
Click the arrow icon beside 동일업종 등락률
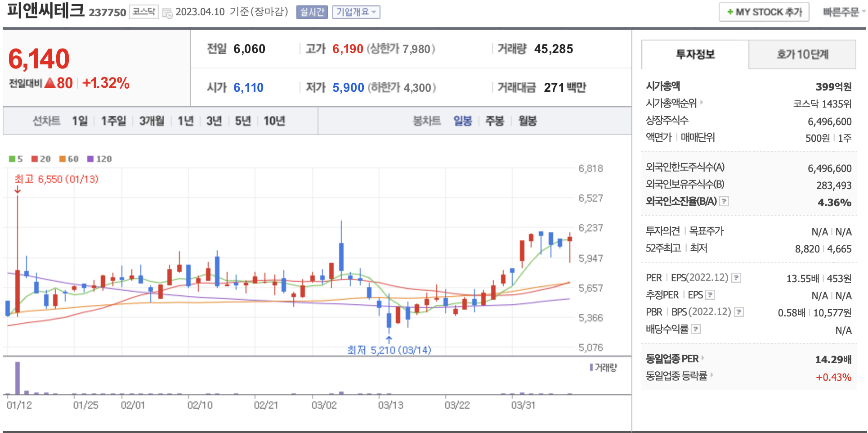point(712,375)
